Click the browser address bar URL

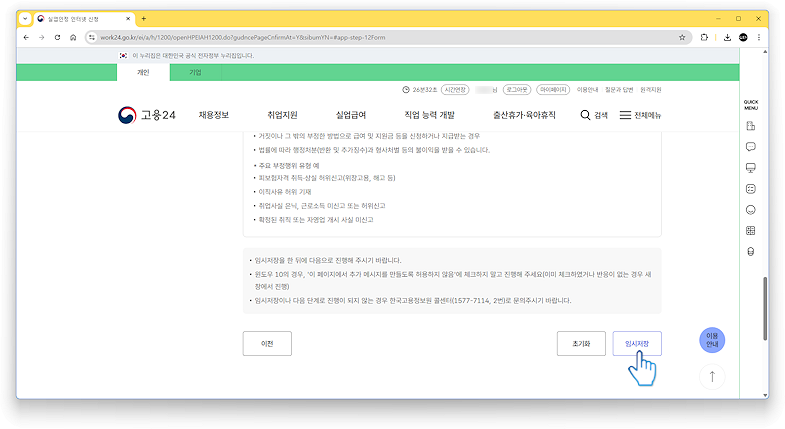tap(243, 38)
